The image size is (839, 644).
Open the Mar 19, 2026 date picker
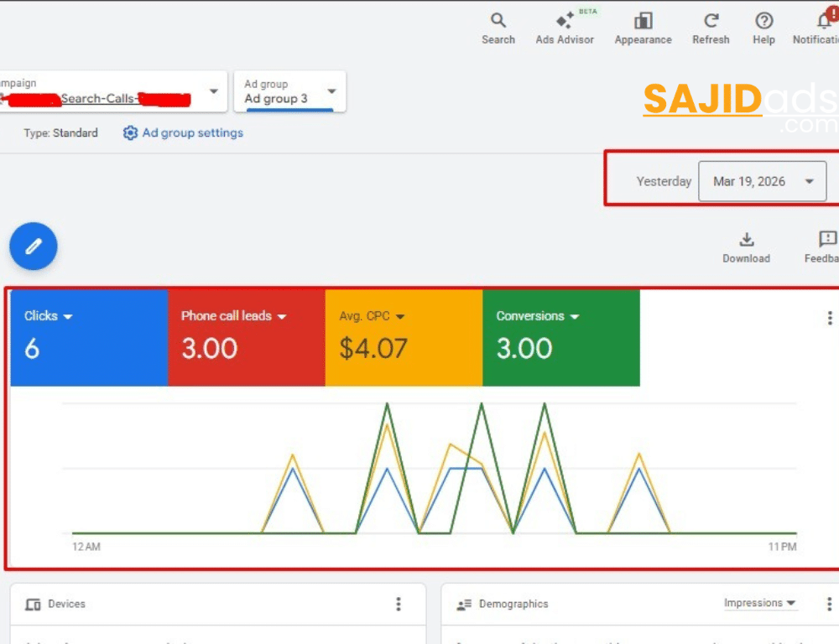[x=762, y=181]
